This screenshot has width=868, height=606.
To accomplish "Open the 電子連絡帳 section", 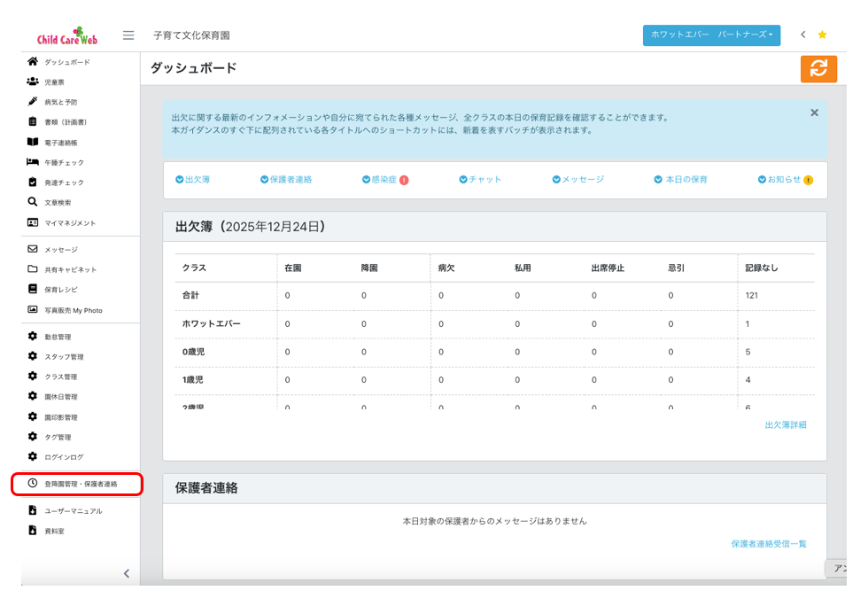I will pos(30,142).
